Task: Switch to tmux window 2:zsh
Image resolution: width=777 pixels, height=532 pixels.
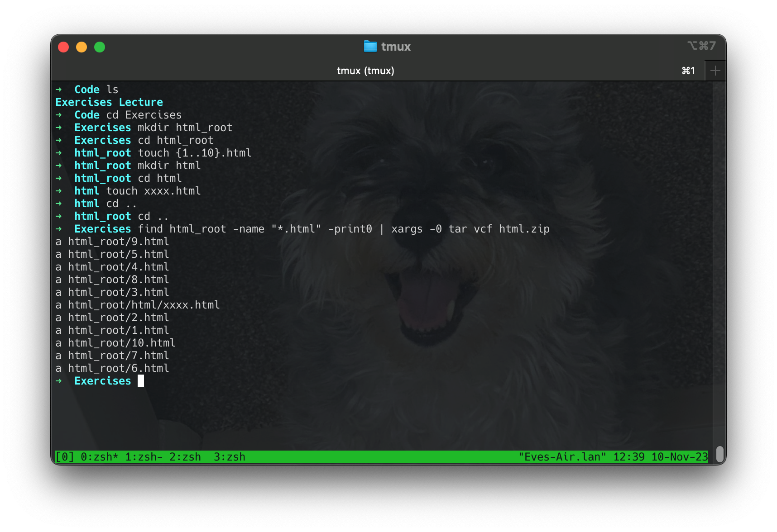Action: [x=186, y=456]
